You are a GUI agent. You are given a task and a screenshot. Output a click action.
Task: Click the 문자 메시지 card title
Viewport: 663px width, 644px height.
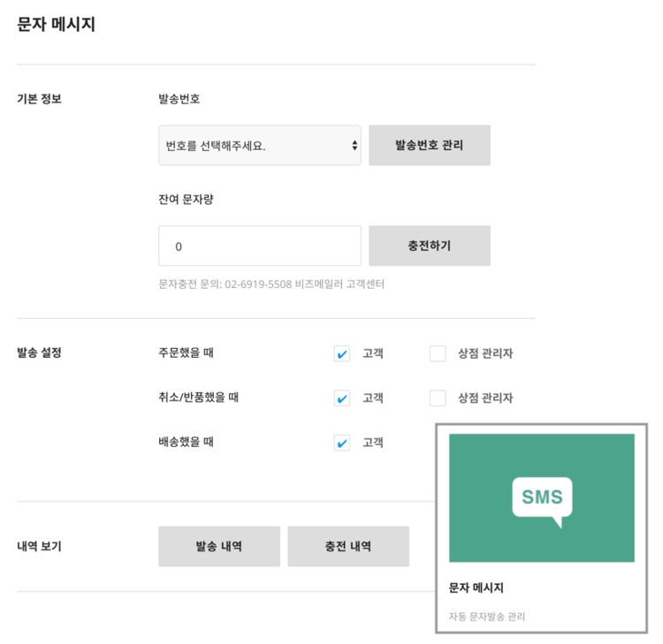tap(476, 588)
